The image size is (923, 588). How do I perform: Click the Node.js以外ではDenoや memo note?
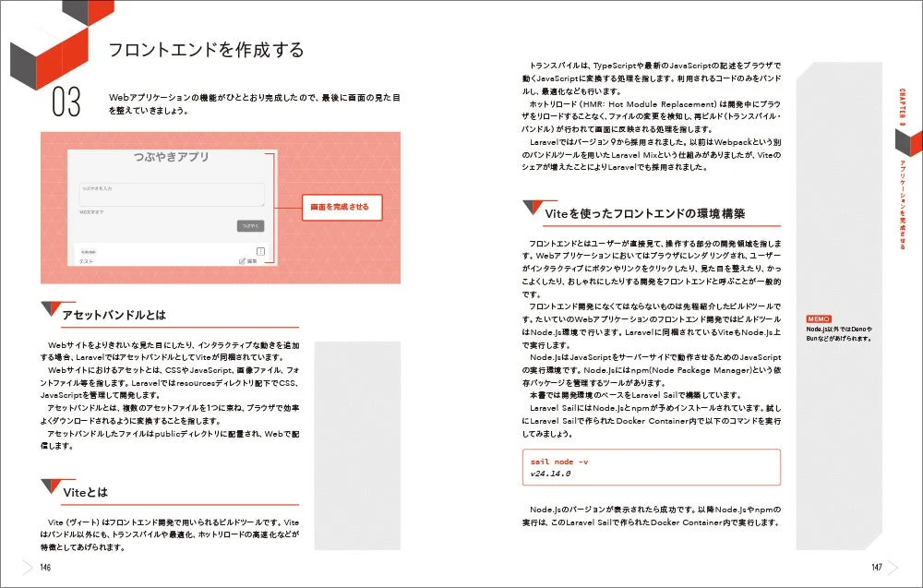(839, 334)
